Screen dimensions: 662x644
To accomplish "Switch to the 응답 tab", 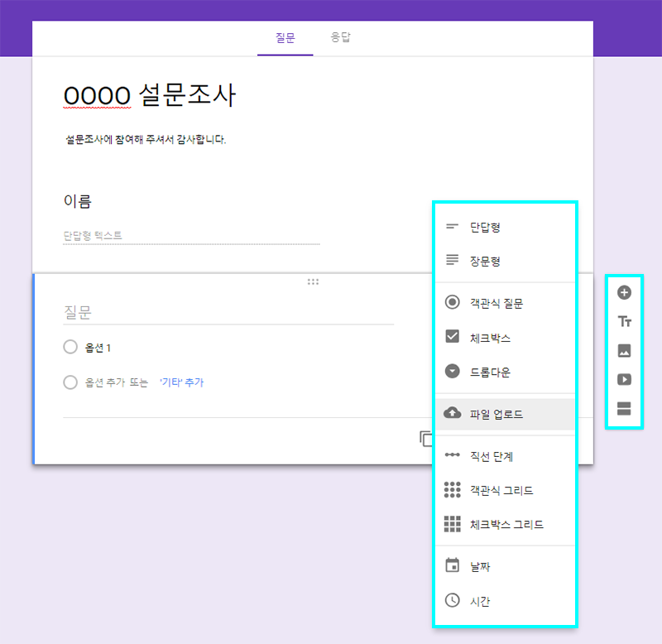I will pos(340,37).
